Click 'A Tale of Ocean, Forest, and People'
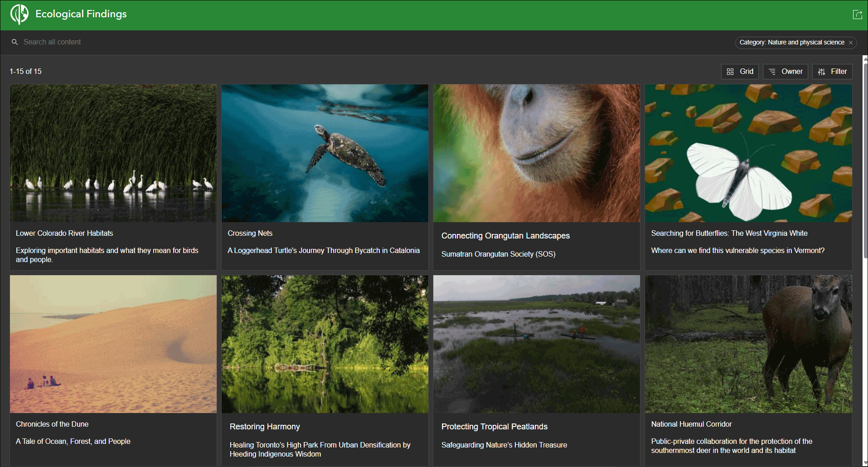The image size is (868, 467). (73, 441)
